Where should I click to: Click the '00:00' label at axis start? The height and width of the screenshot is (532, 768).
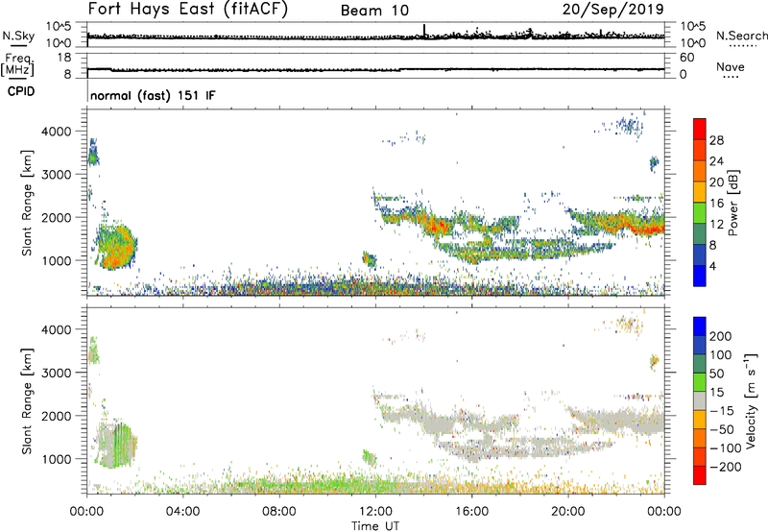point(86,512)
